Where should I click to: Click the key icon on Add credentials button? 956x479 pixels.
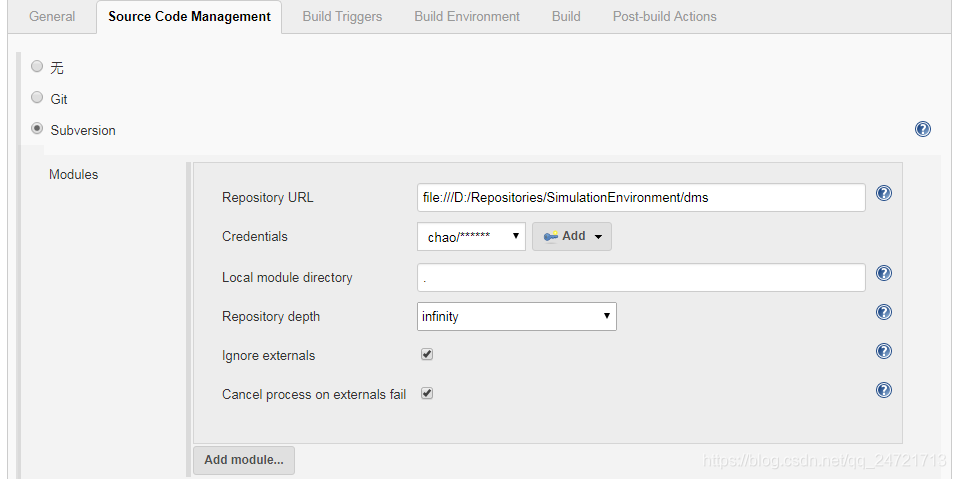[x=551, y=236]
